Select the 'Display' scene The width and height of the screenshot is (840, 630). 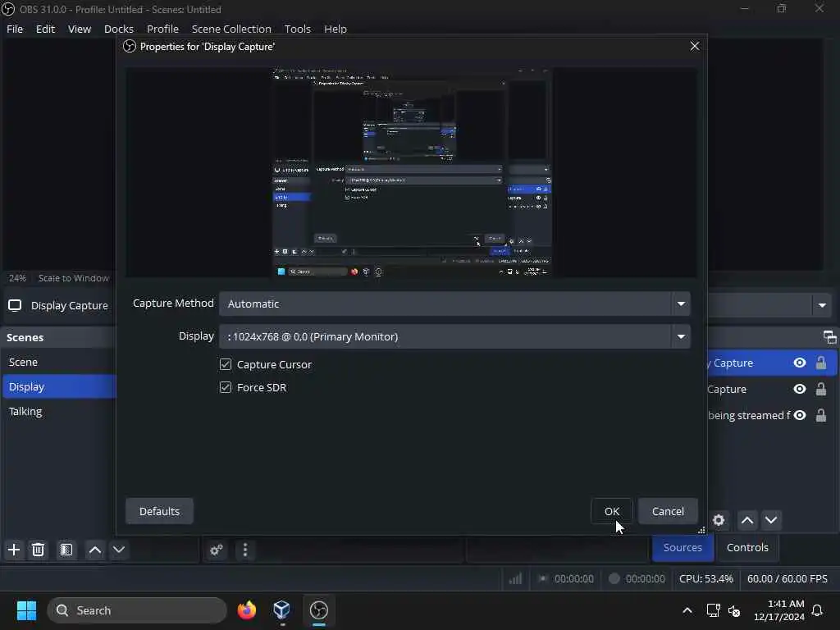click(59, 387)
